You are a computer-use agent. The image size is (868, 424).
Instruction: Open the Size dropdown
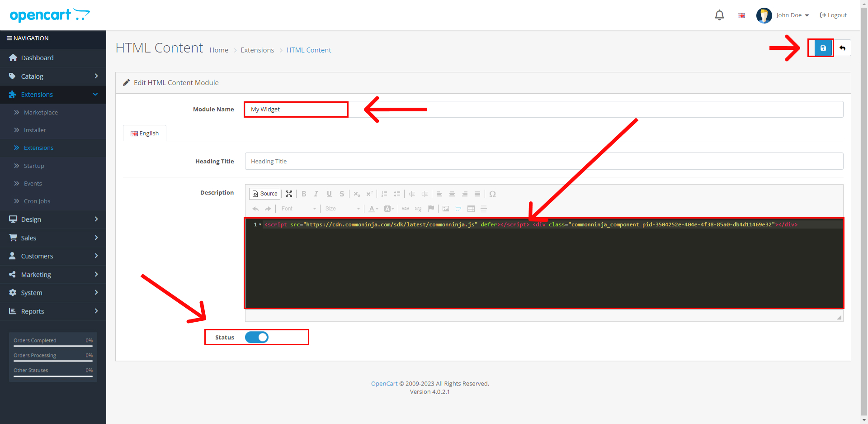pyautogui.click(x=342, y=209)
